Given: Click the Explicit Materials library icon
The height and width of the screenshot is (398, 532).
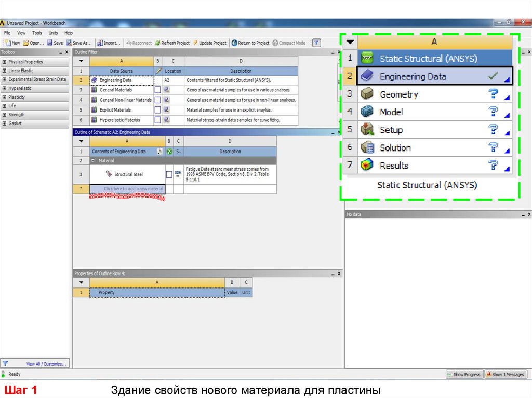Looking at the screenshot, I should coord(94,110).
